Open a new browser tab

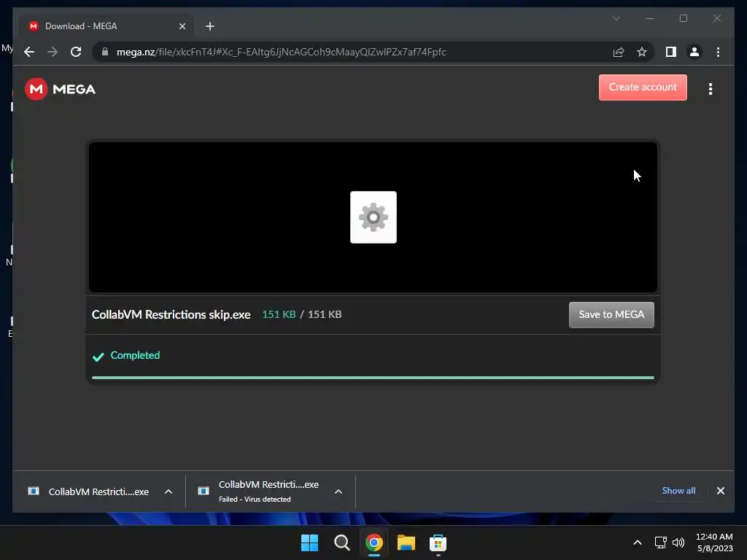210,26
